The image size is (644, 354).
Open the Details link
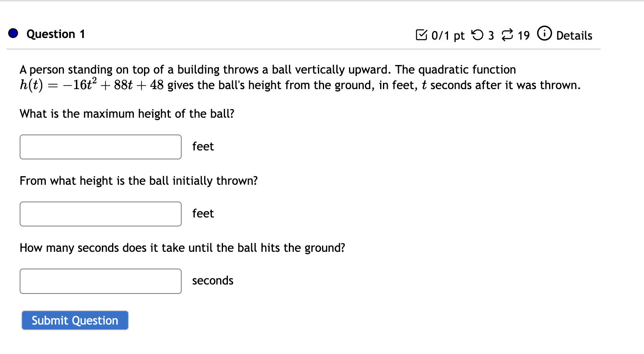(574, 36)
